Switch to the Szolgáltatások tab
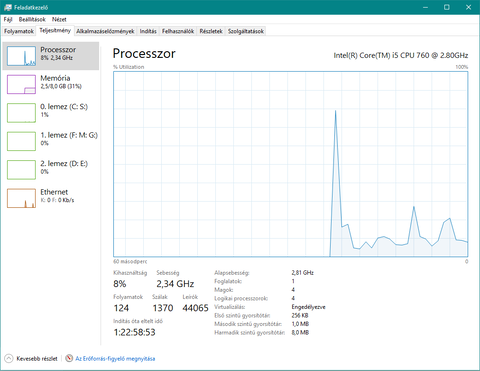The image size is (480, 371). [246, 31]
